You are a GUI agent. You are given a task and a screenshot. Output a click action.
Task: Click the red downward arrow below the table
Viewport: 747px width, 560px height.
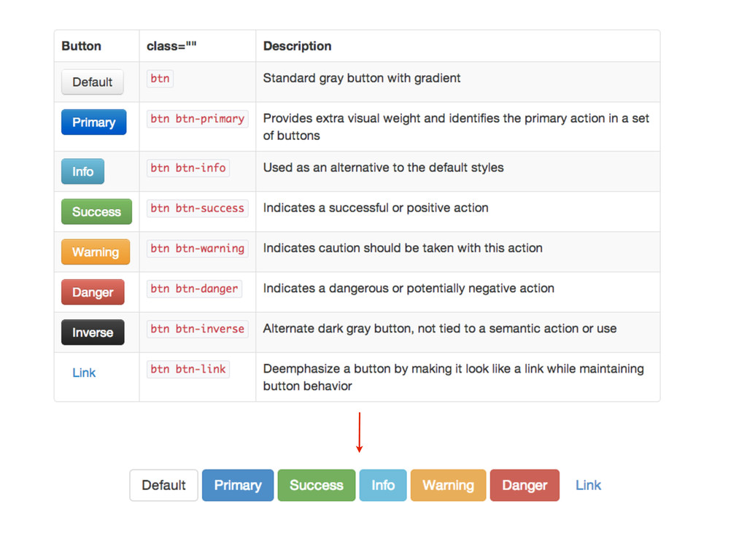359,432
